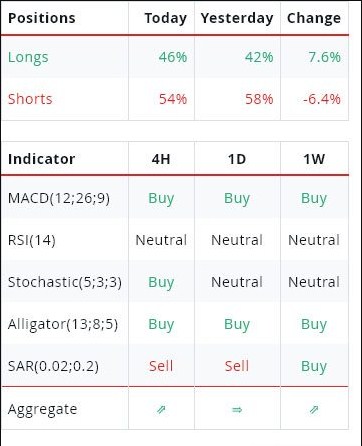Click the Change column header
The height and width of the screenshot is (446, 362).
[x=314, y=18]
